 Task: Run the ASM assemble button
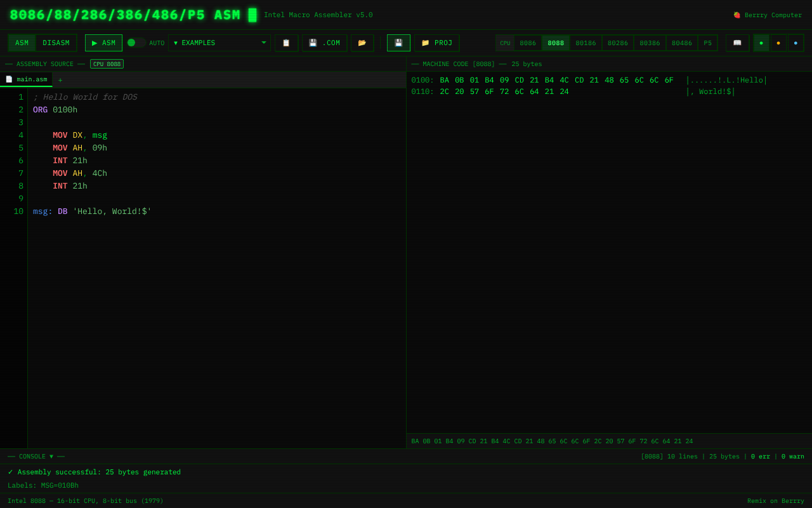[x=103, y=43]
